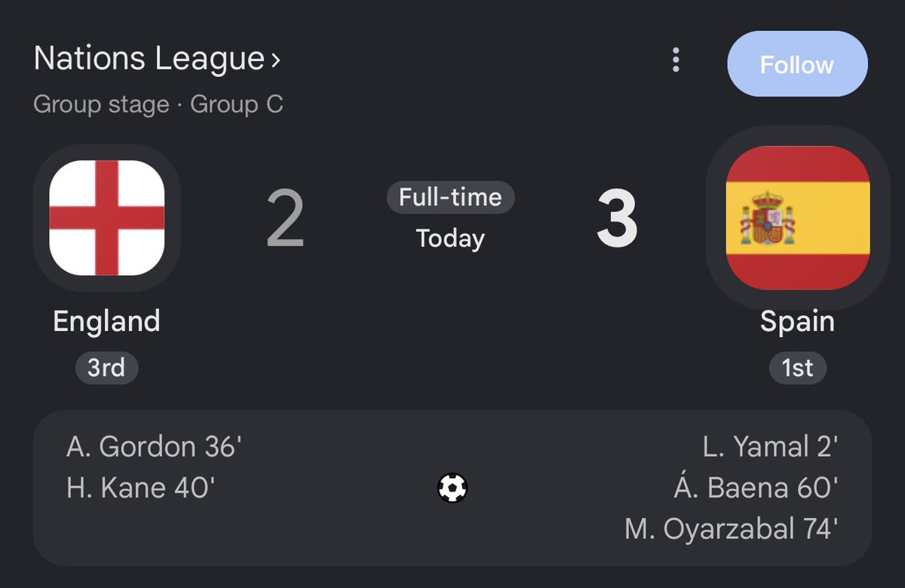Open the three-dot more options menu
Screen dimensions: 905x588
coord(676,60)
